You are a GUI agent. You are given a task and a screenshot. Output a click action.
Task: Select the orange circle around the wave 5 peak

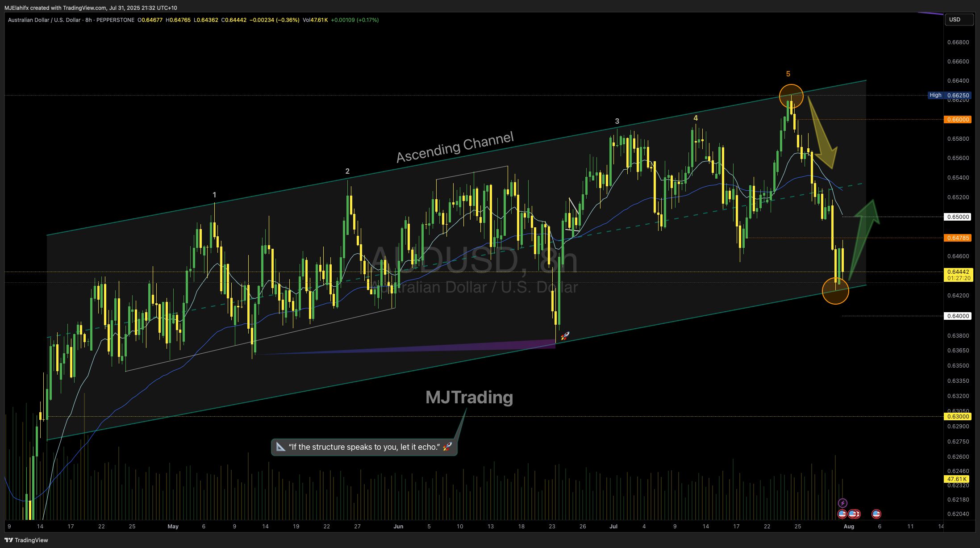[x=791, y=96]
